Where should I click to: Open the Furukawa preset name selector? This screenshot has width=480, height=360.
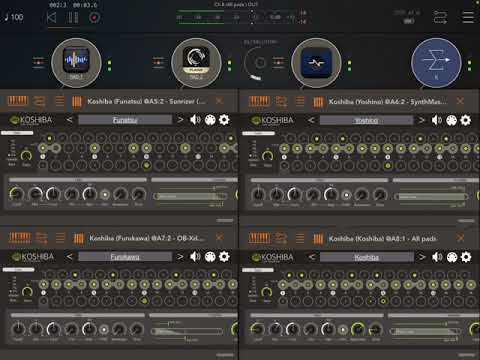[x=125, y=257]
